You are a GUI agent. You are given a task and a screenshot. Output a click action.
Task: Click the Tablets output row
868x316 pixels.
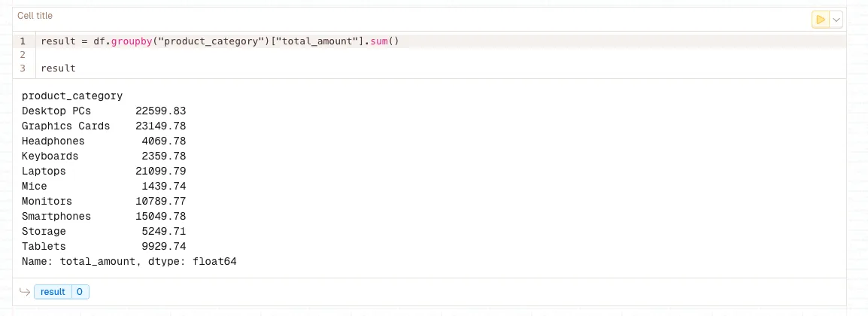click(x=103, y=247)
